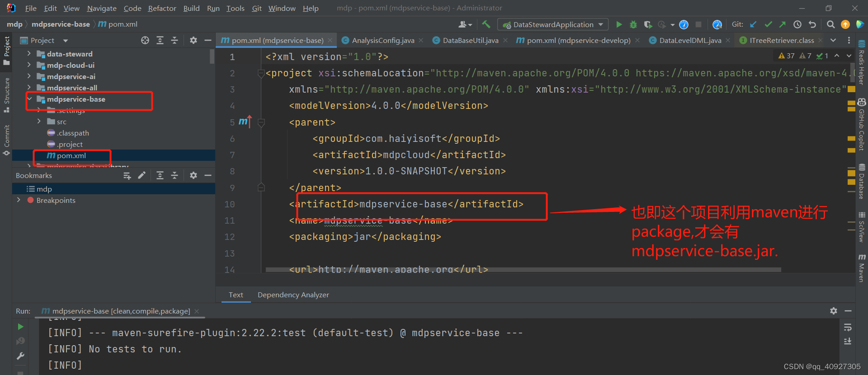Go to next highlighted error arrow

pyautogui.click(x=849, y=56)
